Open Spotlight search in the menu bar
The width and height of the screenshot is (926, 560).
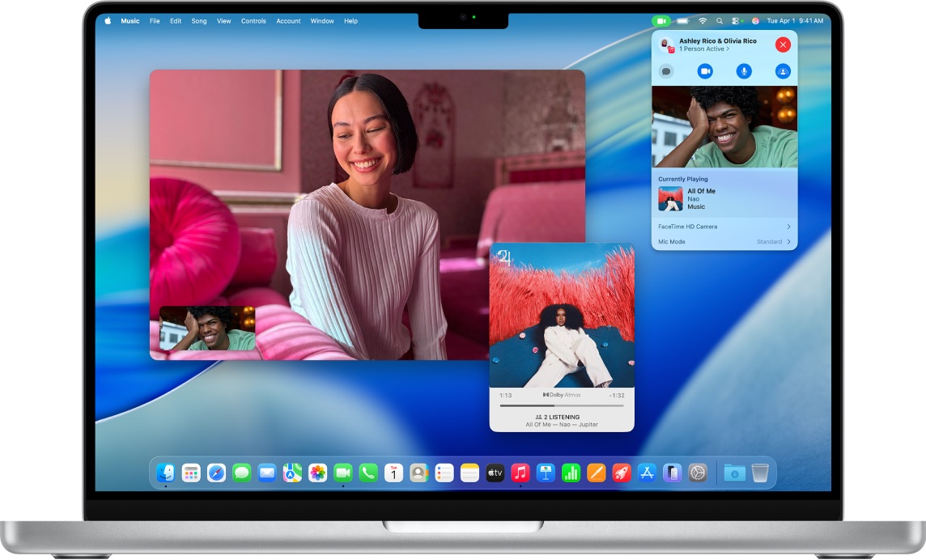(720, 21)
